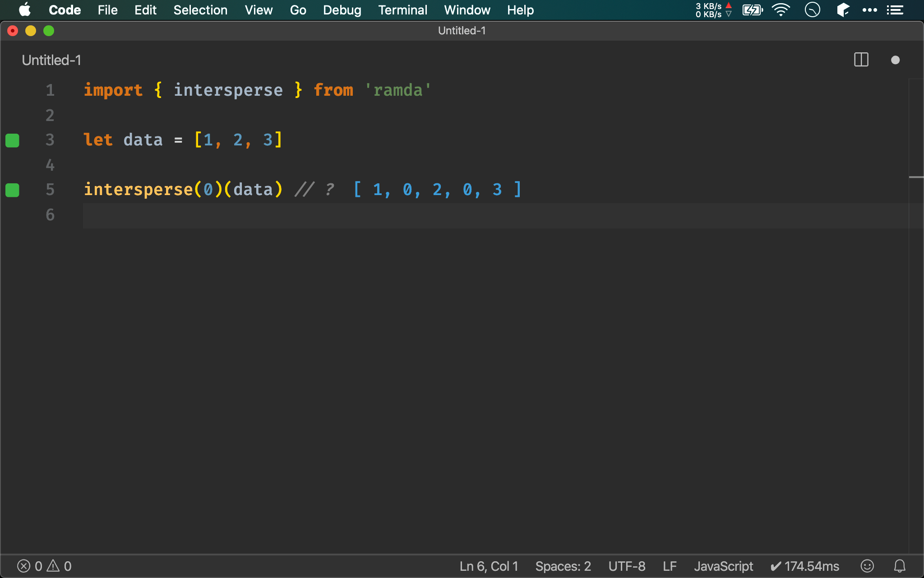Expand the Go menu item

pyautogui.click(x=298, y=10)
